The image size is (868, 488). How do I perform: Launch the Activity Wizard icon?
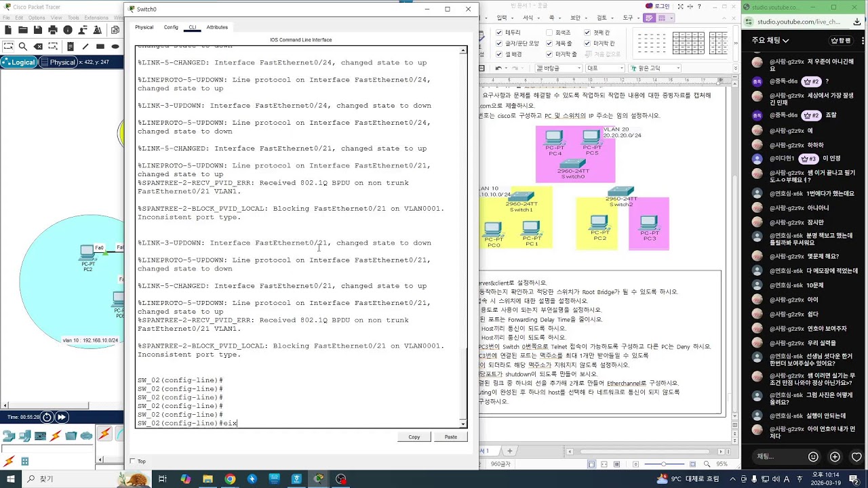pos(98,30)
